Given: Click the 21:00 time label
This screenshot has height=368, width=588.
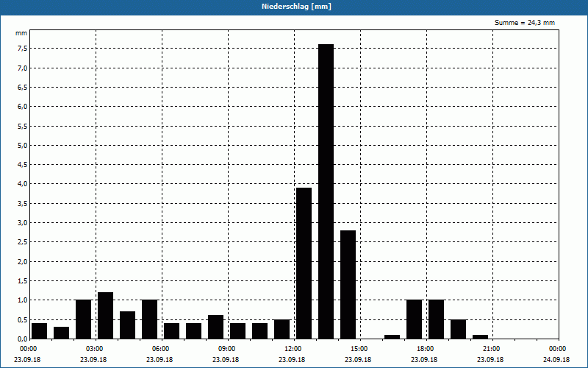Looking at the screenshot, I should coord(492,349).
